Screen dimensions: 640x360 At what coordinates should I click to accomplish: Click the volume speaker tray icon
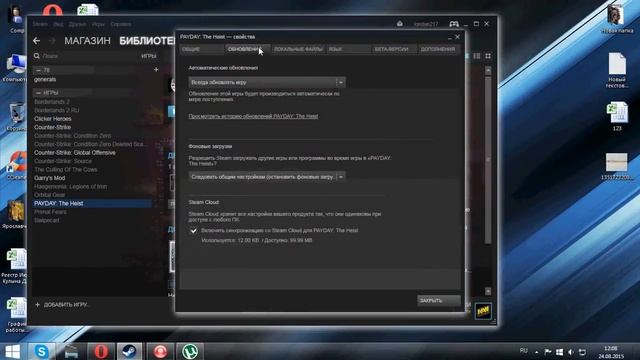tap(571, 352)
